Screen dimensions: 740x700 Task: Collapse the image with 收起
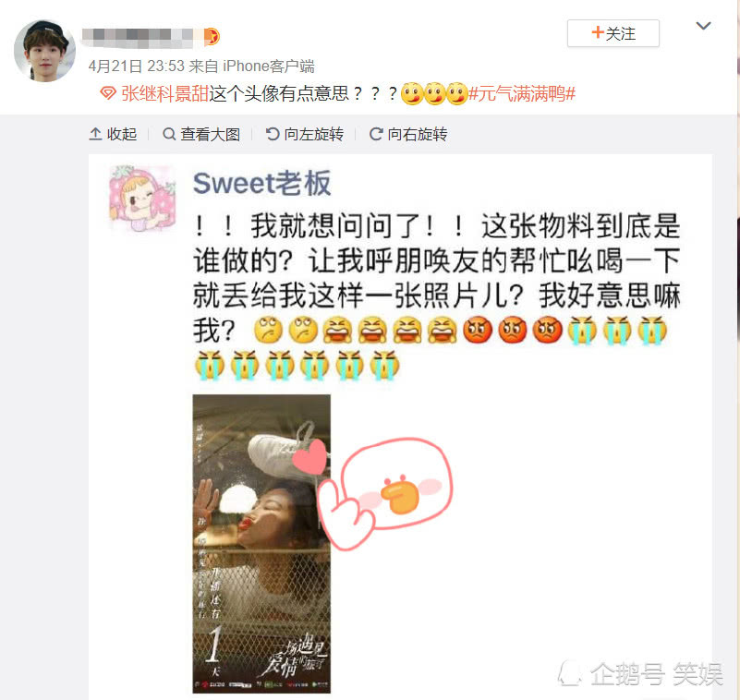113,135
